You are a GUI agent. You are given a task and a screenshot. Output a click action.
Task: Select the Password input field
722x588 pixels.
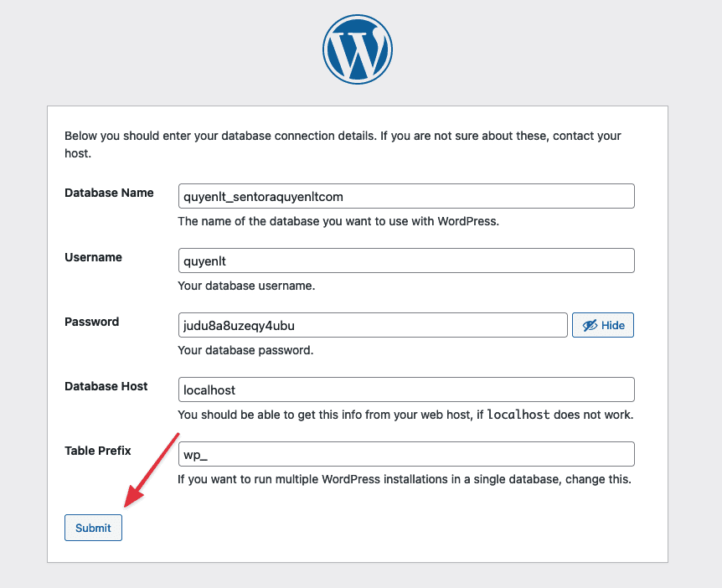[373, 325]
